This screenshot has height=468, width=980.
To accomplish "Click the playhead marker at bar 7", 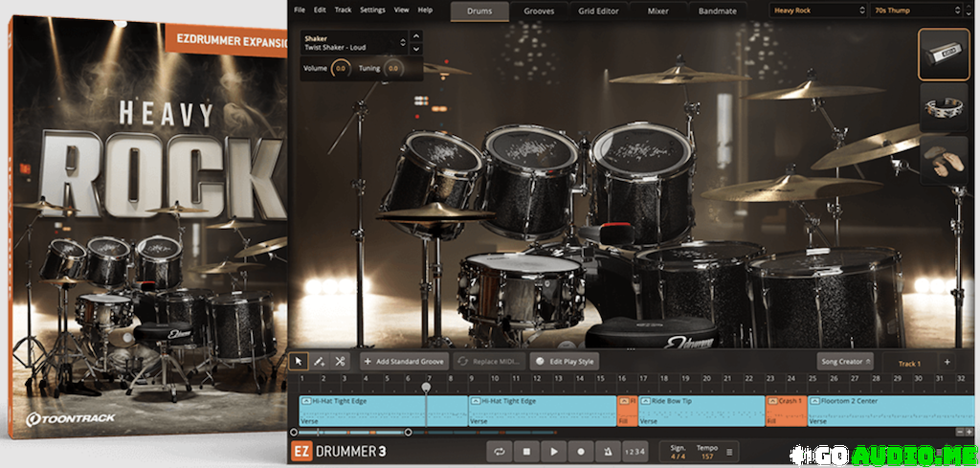I will (x=426, y=388).
